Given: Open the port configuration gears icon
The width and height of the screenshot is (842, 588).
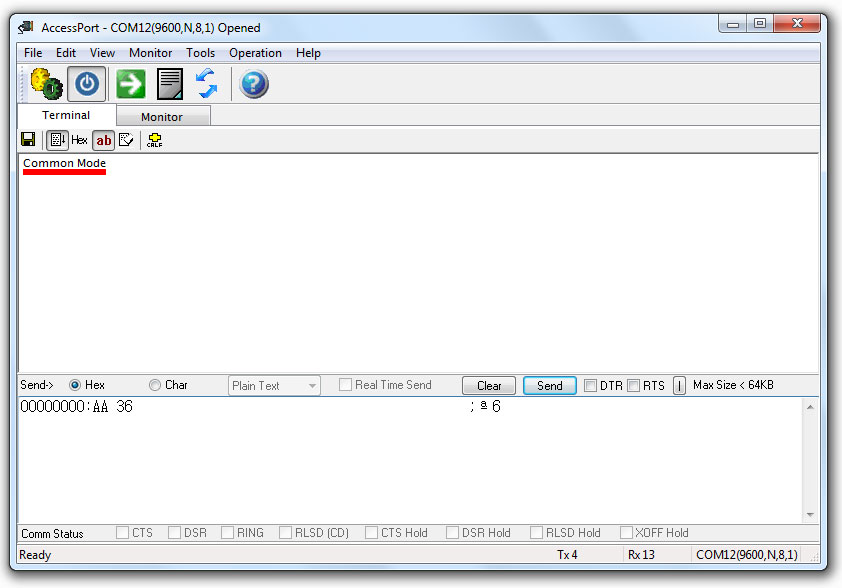Looking at the screenshot, I should coord(47,84).
